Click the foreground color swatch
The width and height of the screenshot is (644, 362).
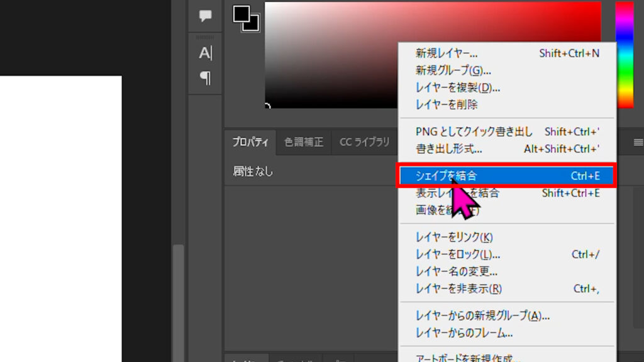coord(241,13)
